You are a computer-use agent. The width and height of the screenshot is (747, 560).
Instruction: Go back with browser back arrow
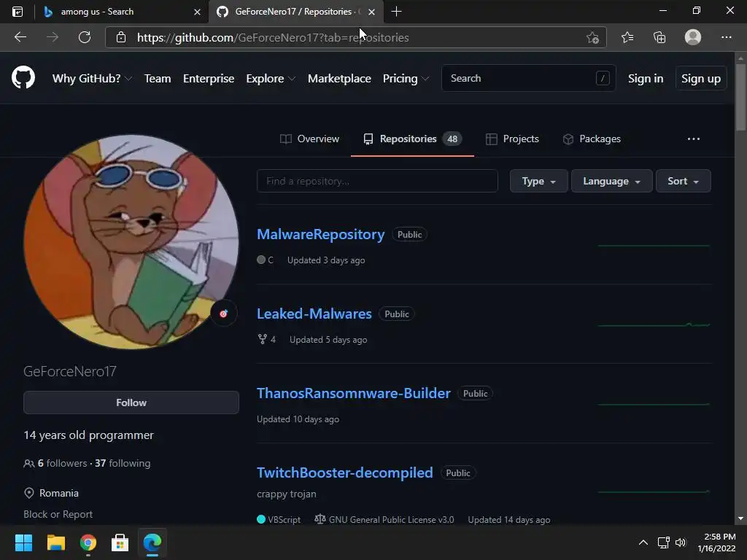(x=20, y=37)
